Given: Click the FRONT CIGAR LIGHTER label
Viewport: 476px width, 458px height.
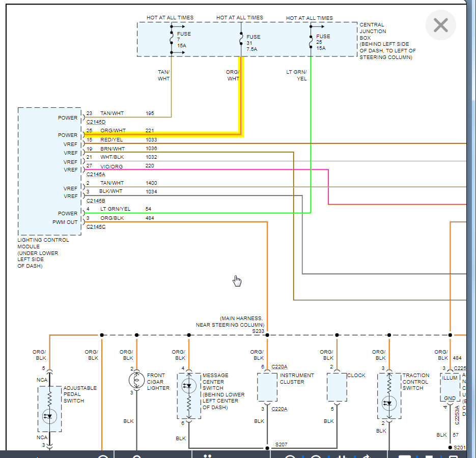Looking at the screenshot, I should (x=158, y=382).
